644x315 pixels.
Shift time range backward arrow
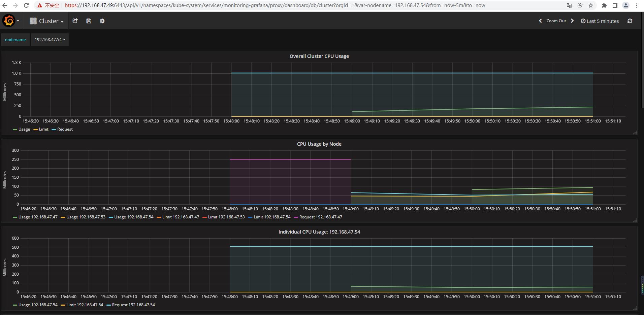point(540,21)
